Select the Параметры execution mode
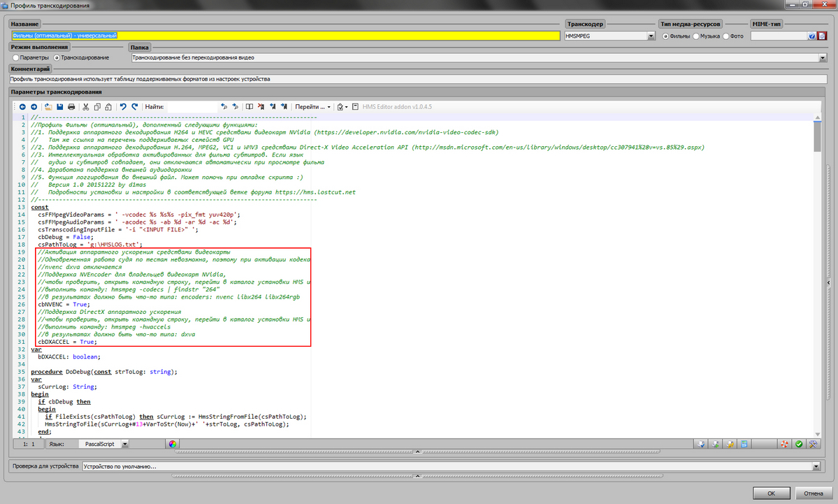 (x=17, y=57)
